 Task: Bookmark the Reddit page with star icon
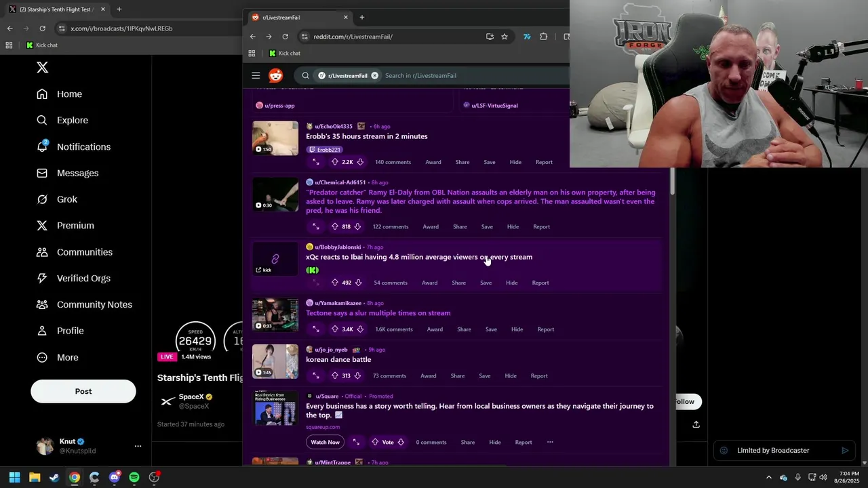click(x=505, y=37)
